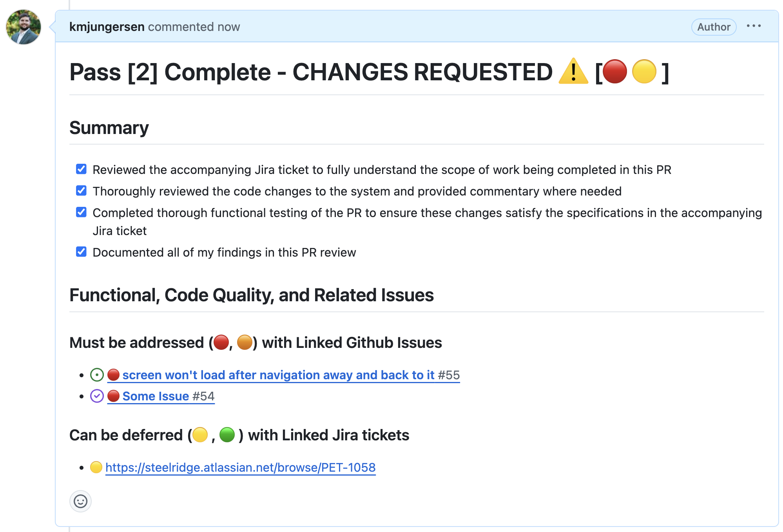
Task: Open the reaction emoji picker
Action: click(x=80, y=501)
